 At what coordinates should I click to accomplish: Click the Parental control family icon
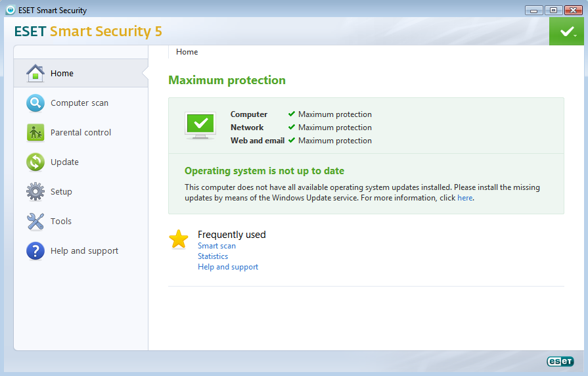(35, 133)
